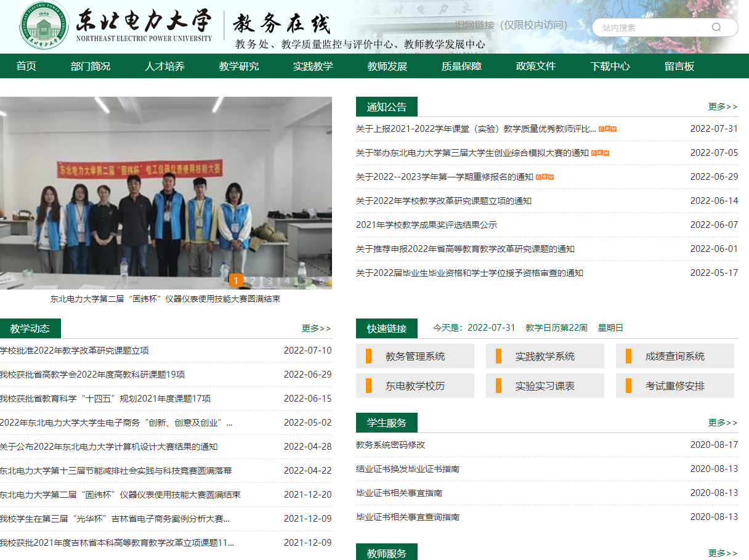Click the 'new' badge on the 创业综合模拟大赛 notice
The height and width of the screenshot is (560, 749).
(x=601, y=152)
